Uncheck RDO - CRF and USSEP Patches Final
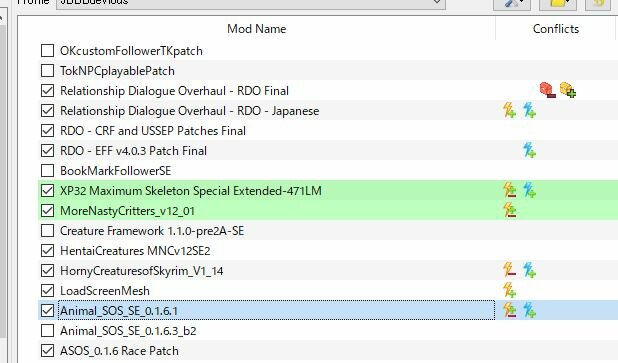This screenshot has width=618, height=363. coord(47,130)
